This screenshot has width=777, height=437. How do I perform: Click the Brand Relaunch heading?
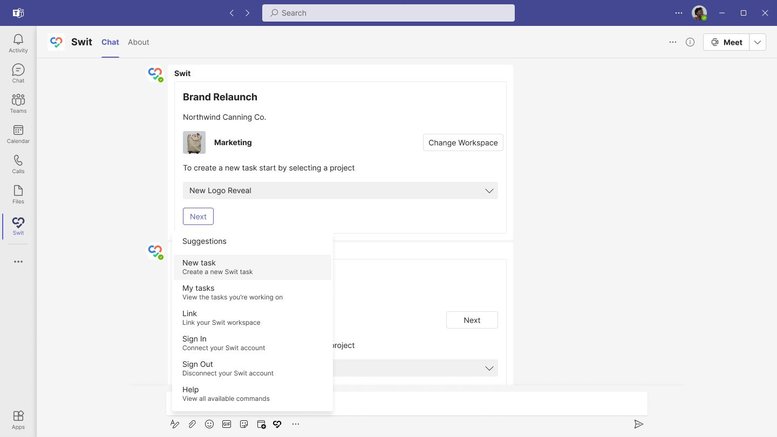(x=220, y=97)
